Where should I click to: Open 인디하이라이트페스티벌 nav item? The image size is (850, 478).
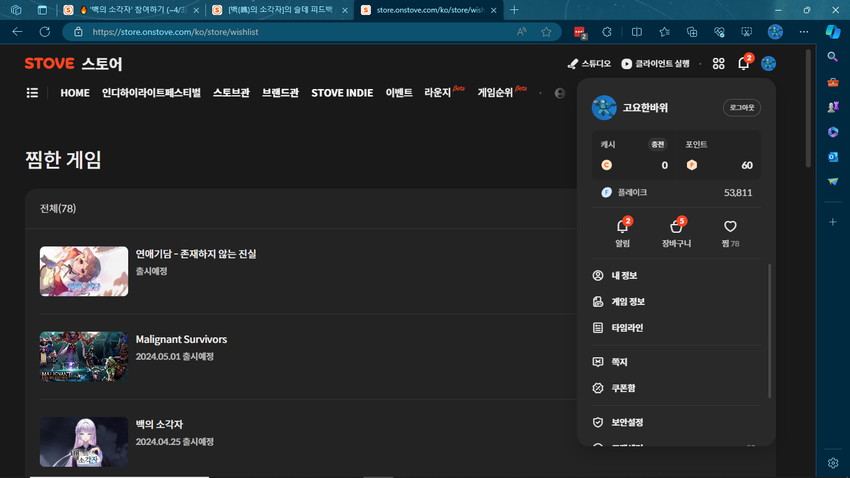click(x=151, y=93)
